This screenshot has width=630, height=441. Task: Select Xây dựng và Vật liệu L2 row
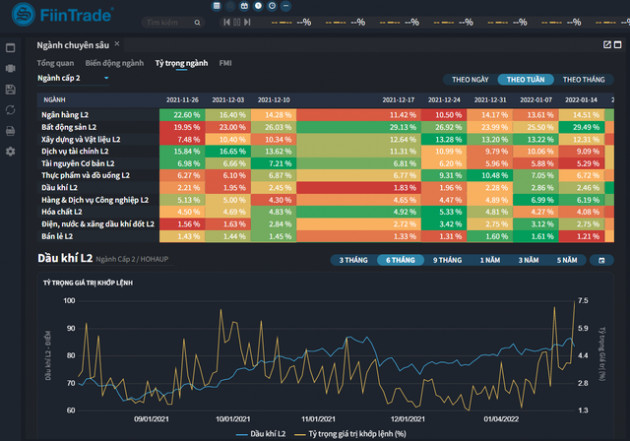click(325, 139)
